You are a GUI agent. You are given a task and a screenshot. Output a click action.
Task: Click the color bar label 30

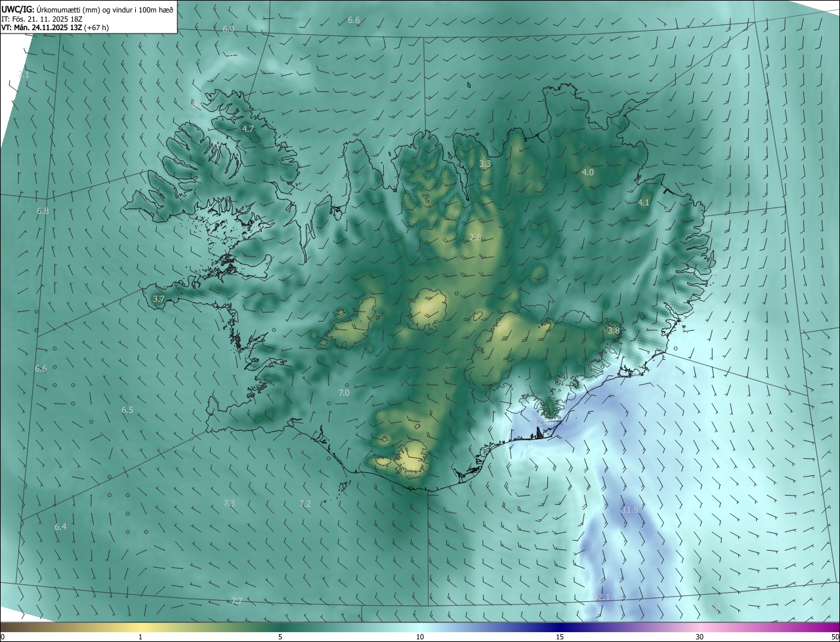pyautogui.click(x=700, y=637)
